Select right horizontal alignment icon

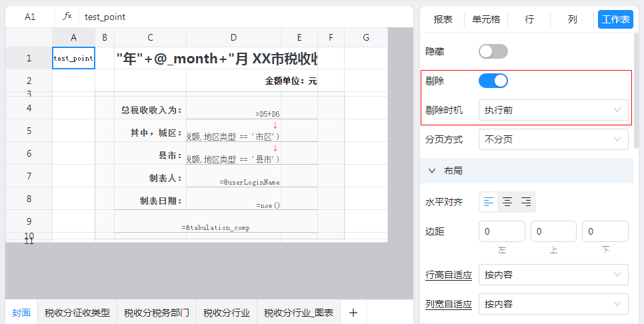pos(526,202)
